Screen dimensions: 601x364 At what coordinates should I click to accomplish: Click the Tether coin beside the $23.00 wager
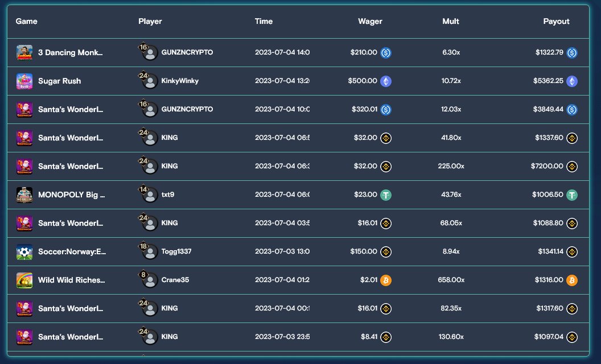click(x=386, y=195)
